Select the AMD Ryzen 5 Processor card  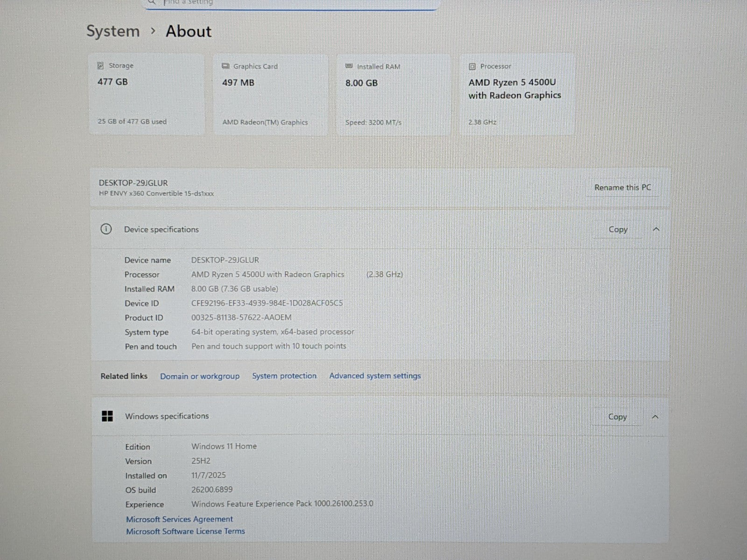[517, 94]
